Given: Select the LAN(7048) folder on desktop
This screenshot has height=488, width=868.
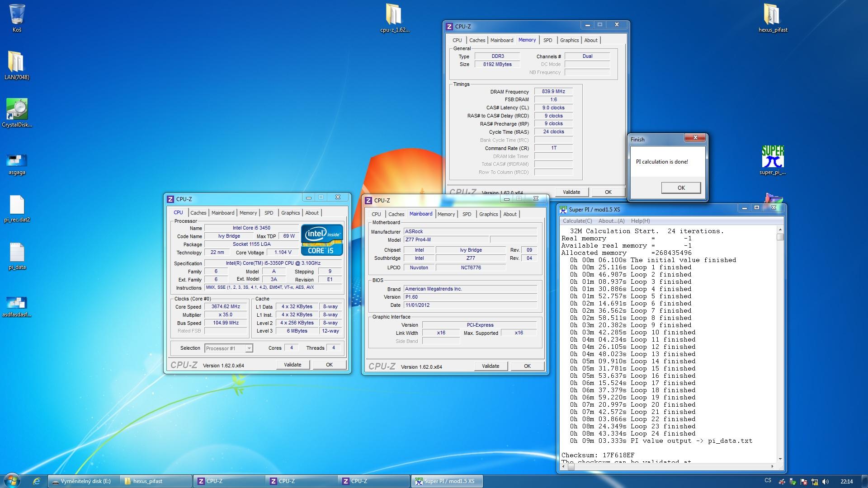Looking at the screenshot, I should pyautogui.click(x=17, y=66).
